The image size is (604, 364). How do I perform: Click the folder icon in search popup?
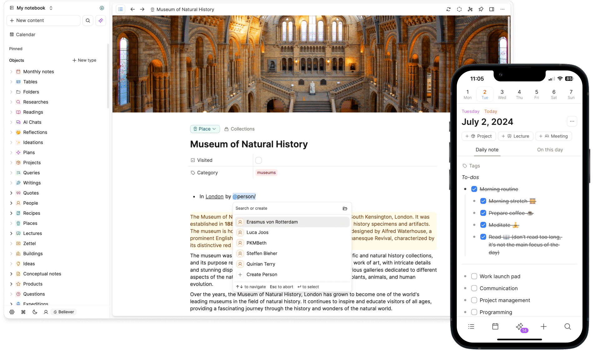[345, 208]
